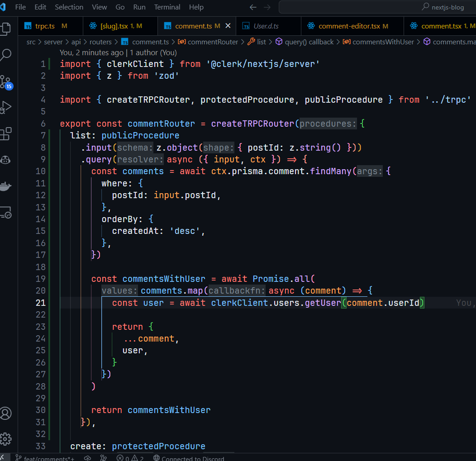
Task: Click the Go Back navigation arrow
Action: [x=253, y=7]
